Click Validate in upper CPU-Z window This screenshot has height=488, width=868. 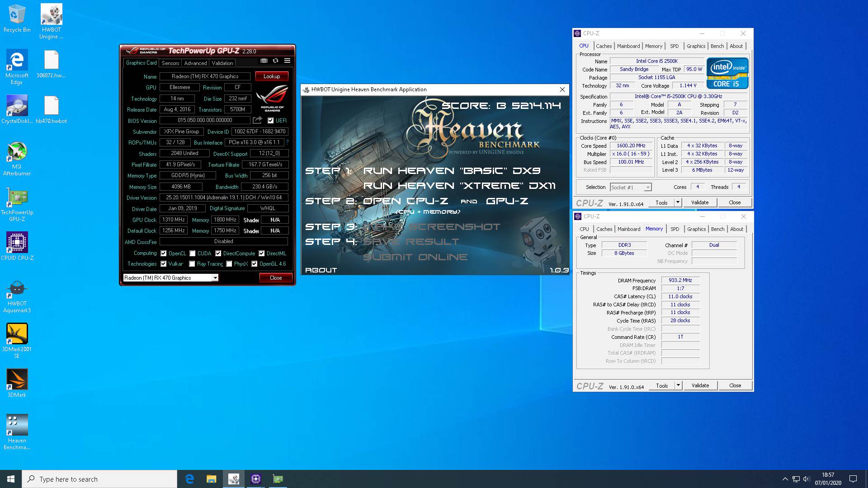[700, 202]
